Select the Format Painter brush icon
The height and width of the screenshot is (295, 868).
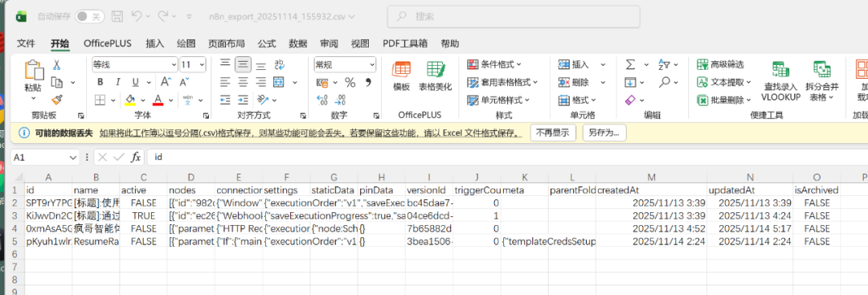click(56, 100)
